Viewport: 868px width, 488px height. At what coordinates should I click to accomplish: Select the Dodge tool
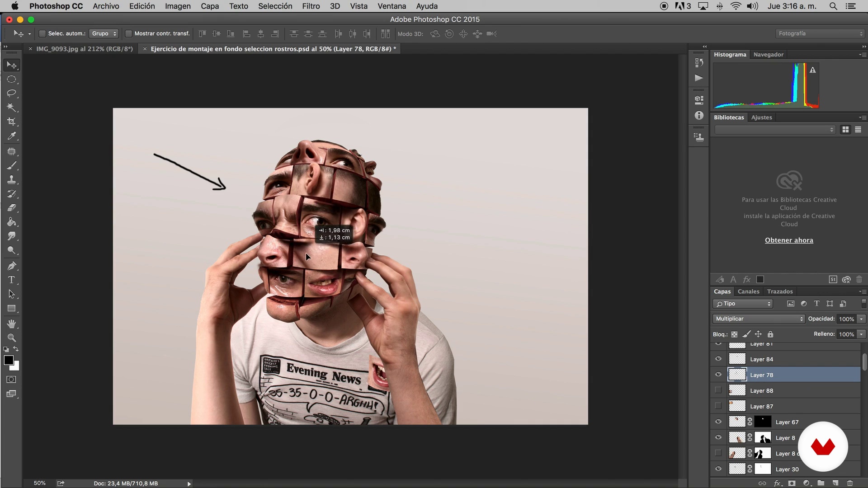12,250
